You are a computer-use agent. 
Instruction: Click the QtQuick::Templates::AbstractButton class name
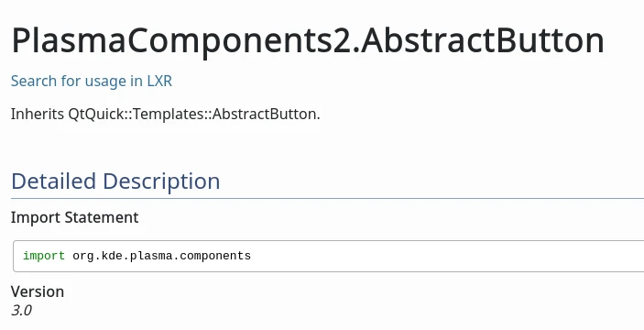pos(191,114)
